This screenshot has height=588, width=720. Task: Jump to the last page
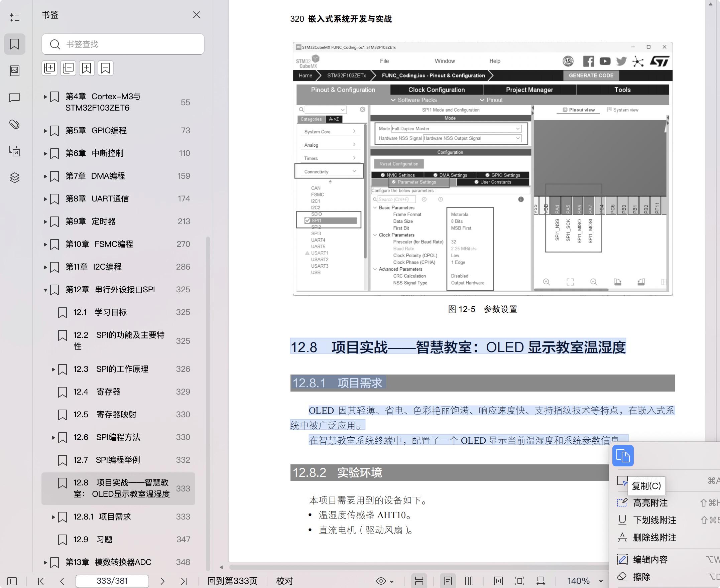[x=184, y=581]
